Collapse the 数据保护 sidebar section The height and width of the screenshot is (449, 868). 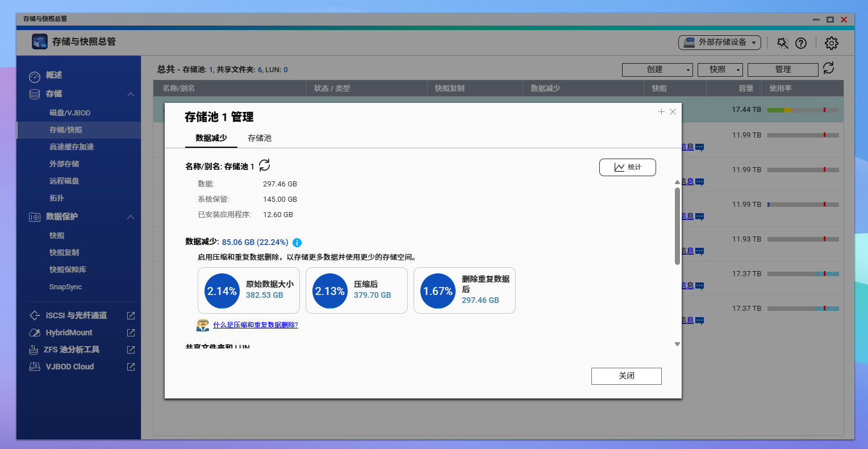click(131, 217)
